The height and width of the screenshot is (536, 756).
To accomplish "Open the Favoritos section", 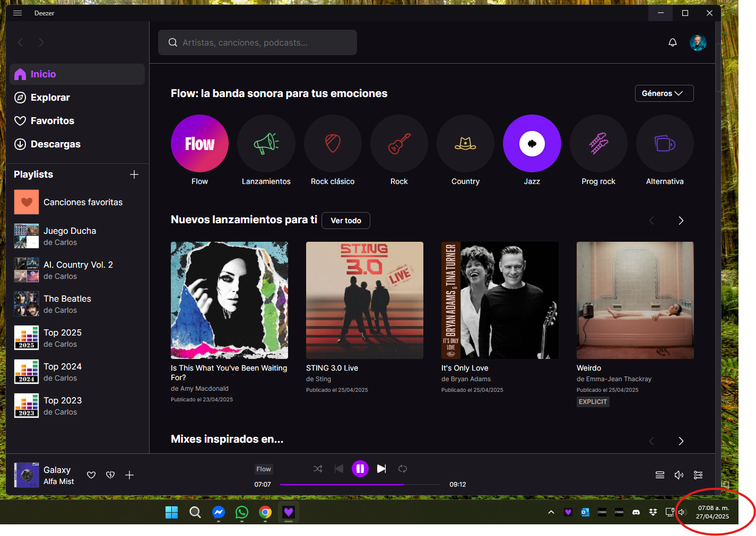I will [x=77, y=121].
